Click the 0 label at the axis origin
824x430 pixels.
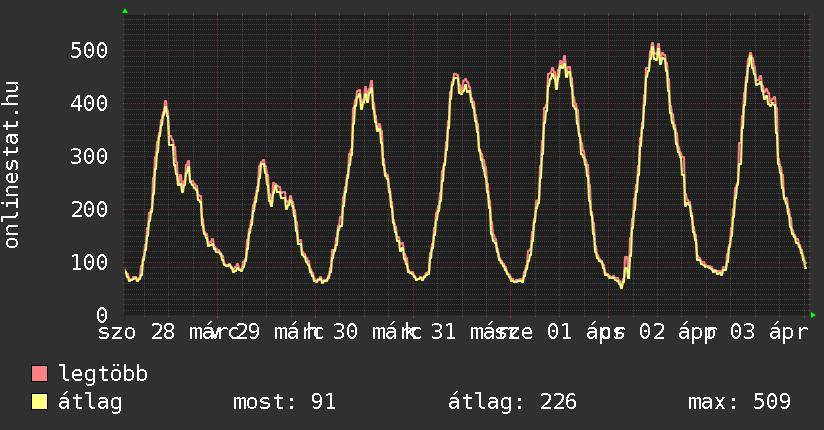[102, 315]
